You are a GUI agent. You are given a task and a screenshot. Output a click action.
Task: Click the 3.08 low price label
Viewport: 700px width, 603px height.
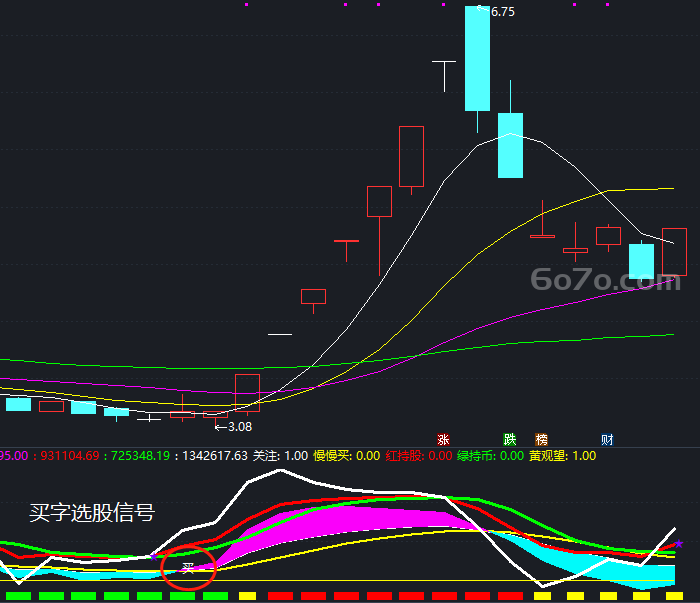(240, 427)
